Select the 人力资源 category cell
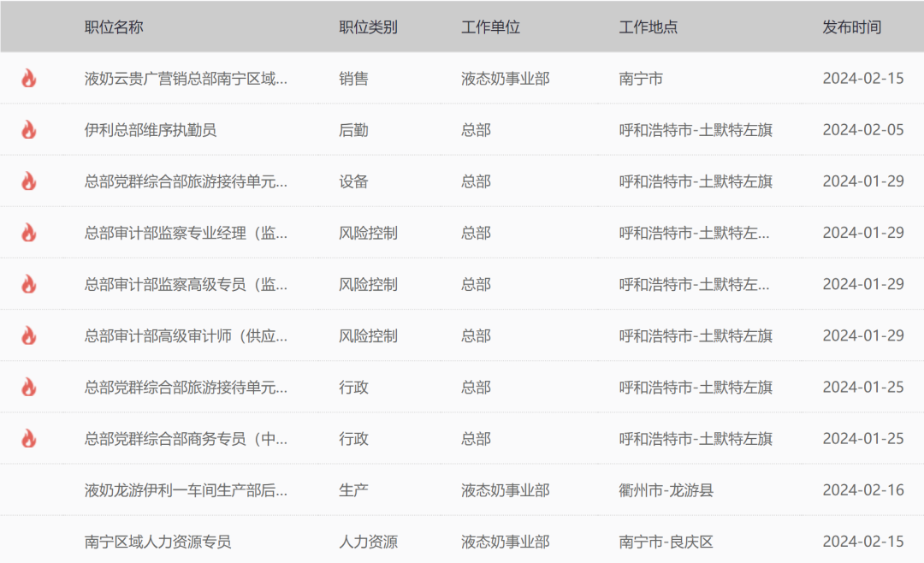 [x=368, y=542]
